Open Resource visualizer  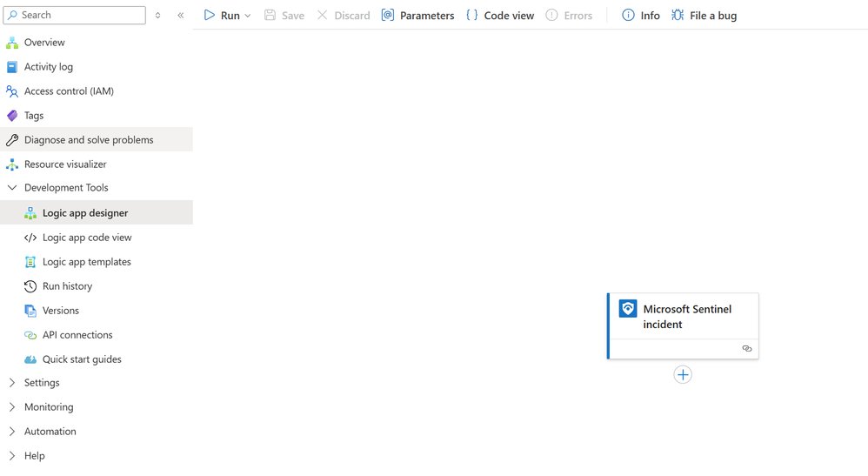(x=97, y=164)
